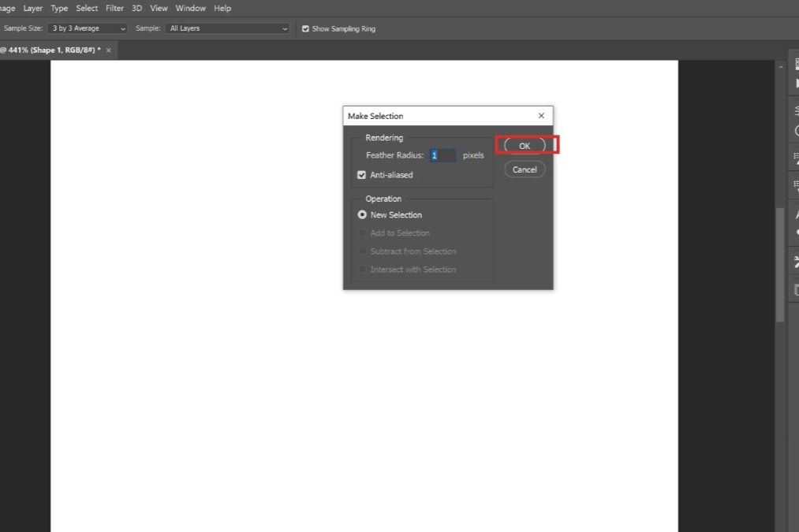Uncheck the Anti-aliased checkbox

tap(362, 175)
